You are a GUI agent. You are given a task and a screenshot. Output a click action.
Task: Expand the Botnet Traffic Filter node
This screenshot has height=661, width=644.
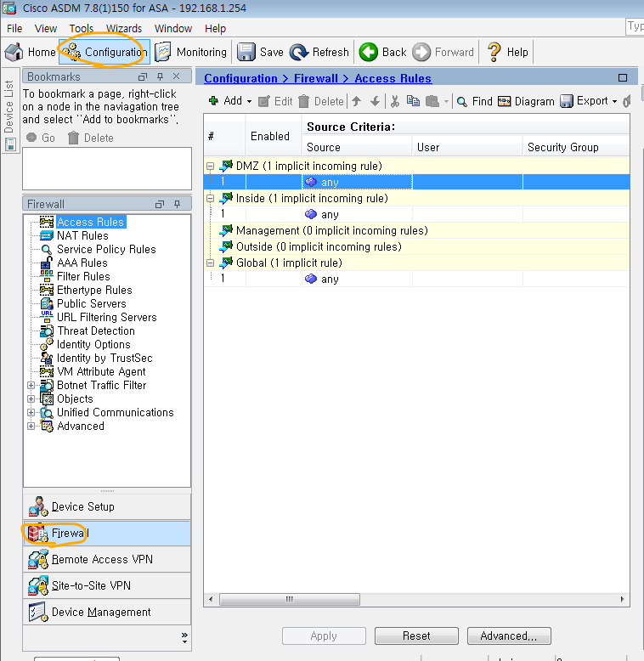click(x=31, y=386)
